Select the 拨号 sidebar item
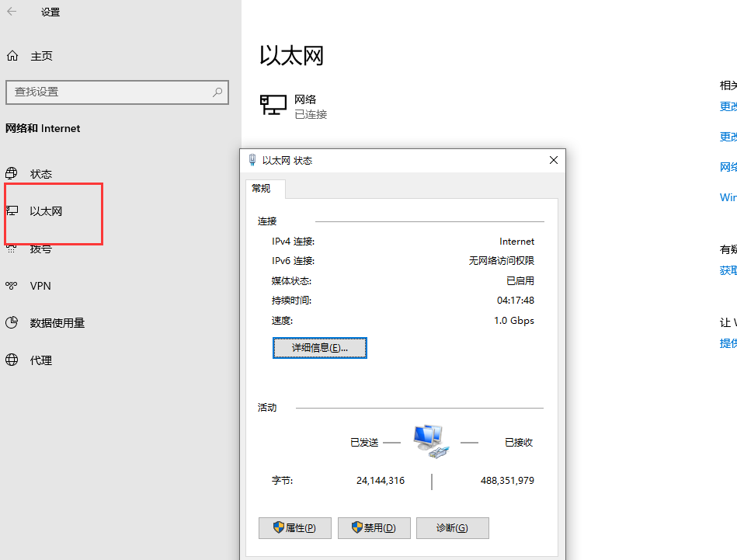 [x=40, y=249]
